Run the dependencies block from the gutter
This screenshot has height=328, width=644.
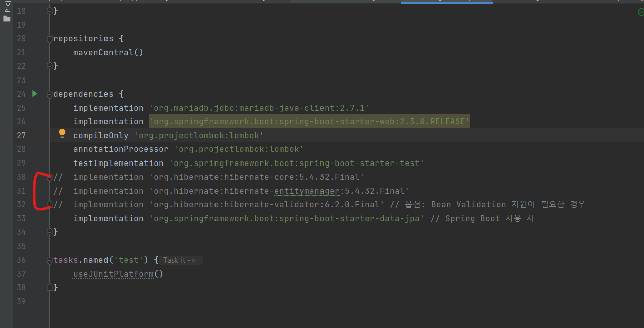[x=35, y=94]
